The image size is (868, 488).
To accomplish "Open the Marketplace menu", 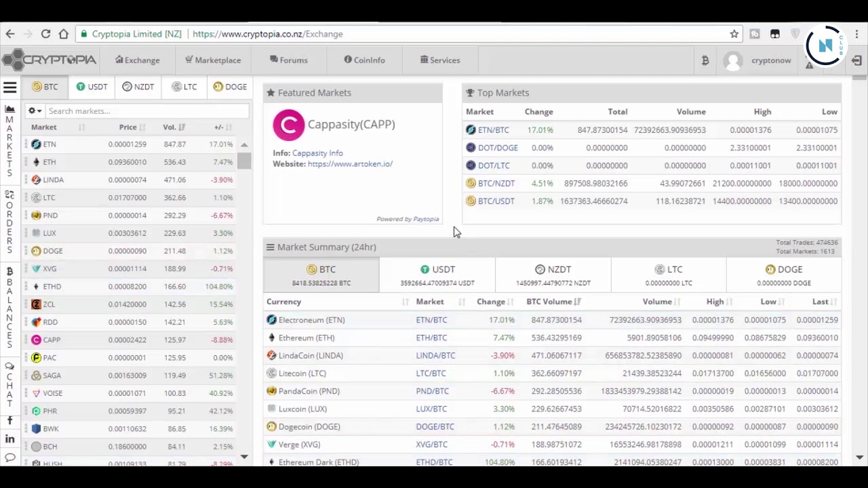I will (213, 60).
